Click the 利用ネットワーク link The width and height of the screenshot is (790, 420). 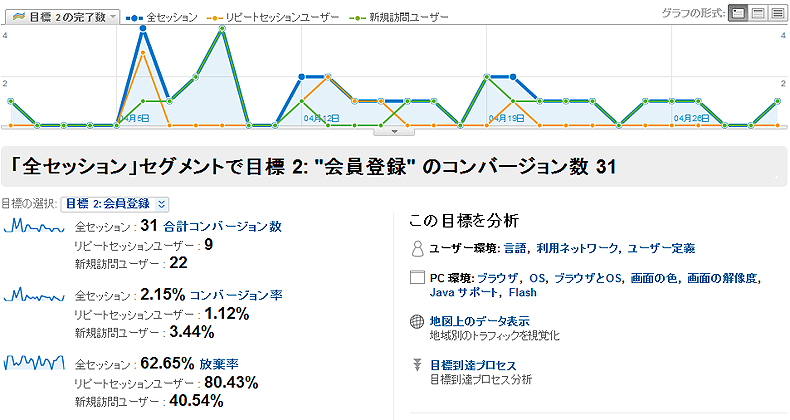tap(577, 248)
